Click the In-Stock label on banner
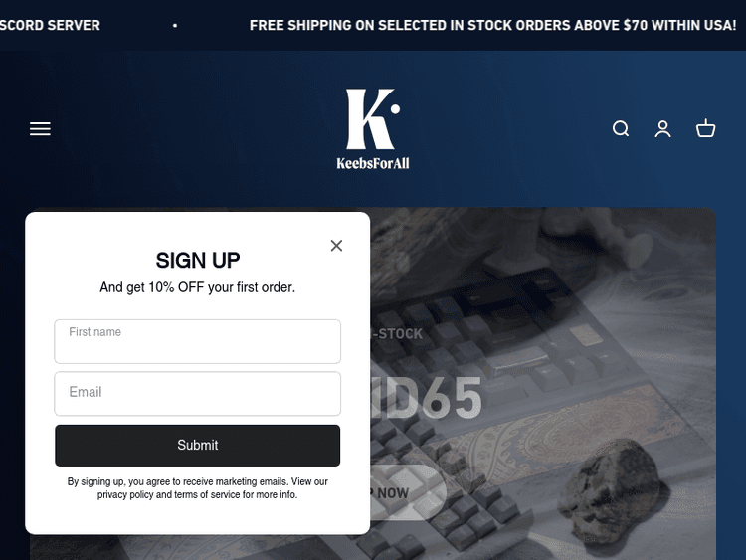The height and width of the screenshot is (560, 746). pos(397,334)
